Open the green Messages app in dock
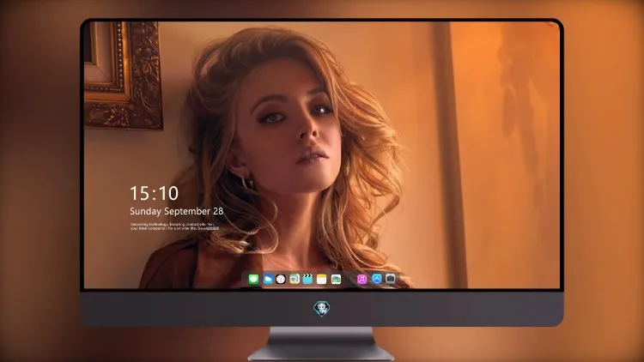The height and width of the screenshot is (362, 644). [253, 279]
